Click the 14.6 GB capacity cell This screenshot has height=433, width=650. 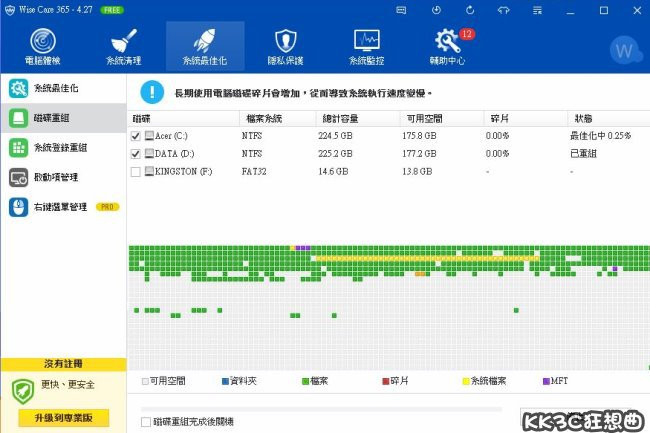(x=333, y=172)
